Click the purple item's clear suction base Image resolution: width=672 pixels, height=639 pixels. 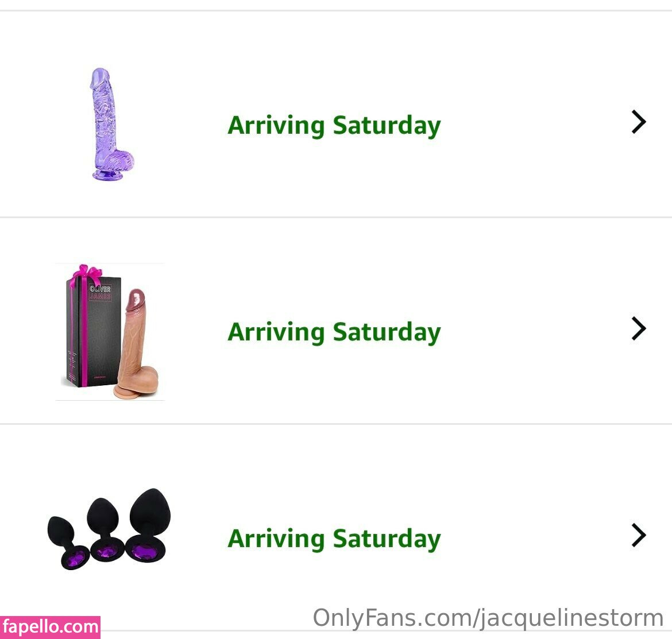click(107, 173)
